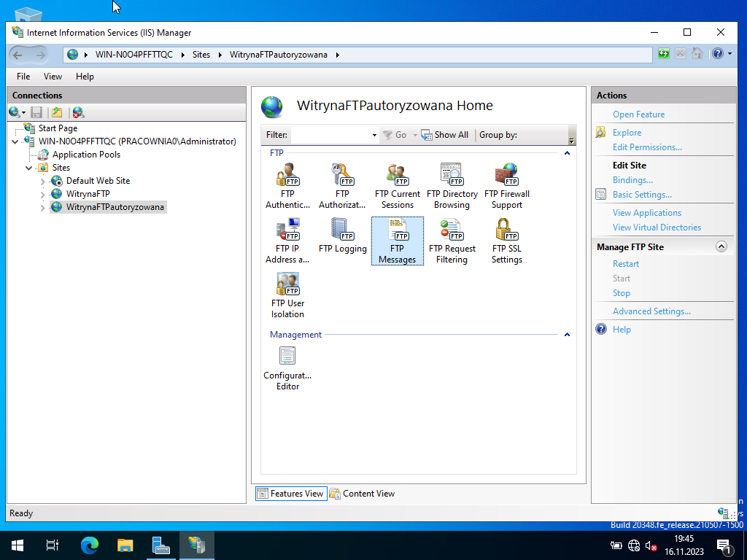Open the View menu
Screen dimensions: 747x560
53,76
